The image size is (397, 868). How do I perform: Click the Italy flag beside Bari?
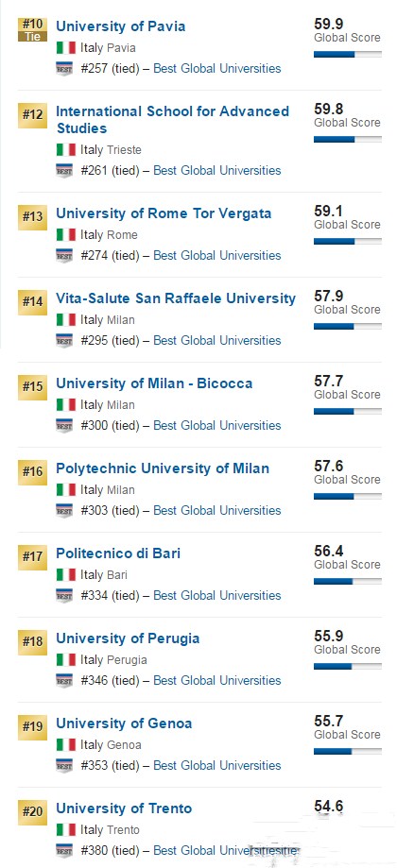point(66,574)
